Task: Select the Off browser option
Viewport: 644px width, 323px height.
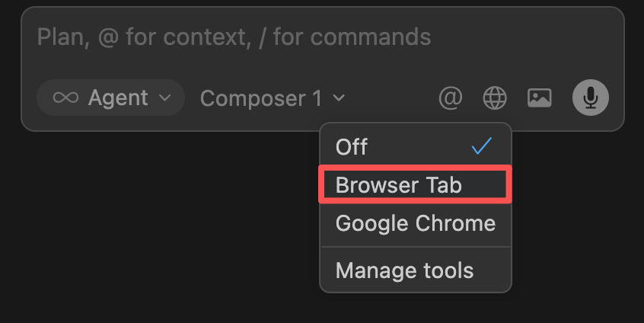Action: pos(415,146)
